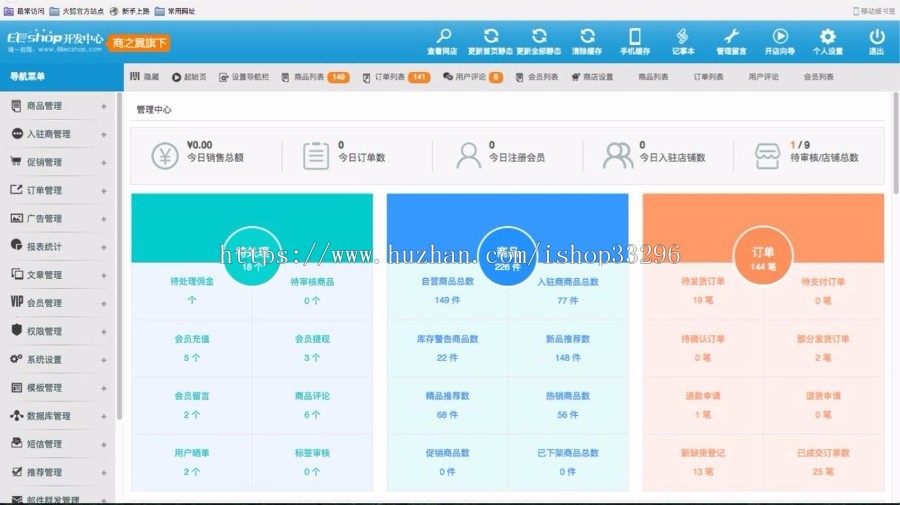Click 管理中心 page heading

click(154, 110)
